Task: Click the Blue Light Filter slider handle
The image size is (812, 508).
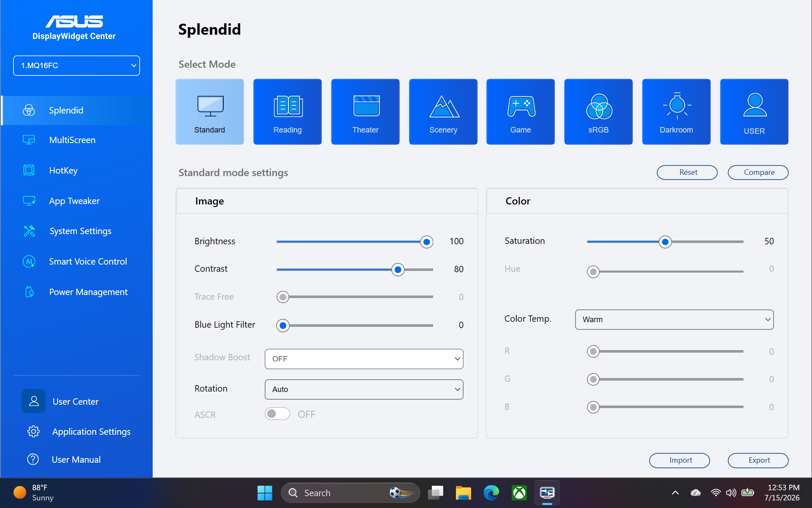Action: [x=283, y=326]
